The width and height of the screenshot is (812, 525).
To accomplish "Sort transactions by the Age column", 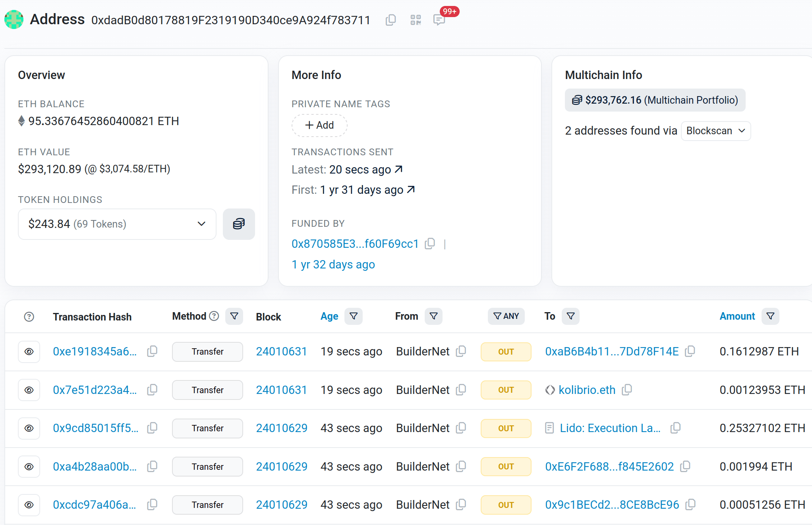I will pos(329,316).
